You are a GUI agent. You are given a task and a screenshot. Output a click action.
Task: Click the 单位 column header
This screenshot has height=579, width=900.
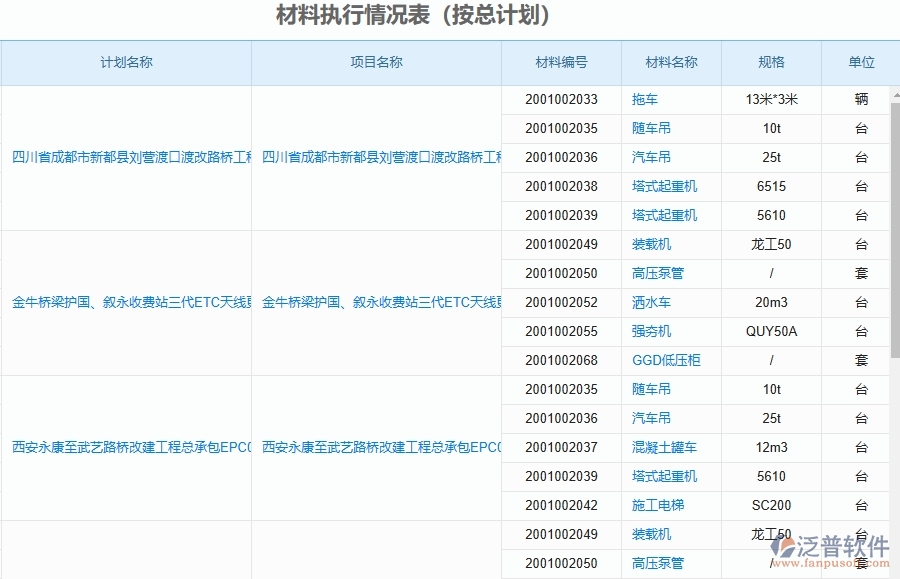click(x=860, y=62)
